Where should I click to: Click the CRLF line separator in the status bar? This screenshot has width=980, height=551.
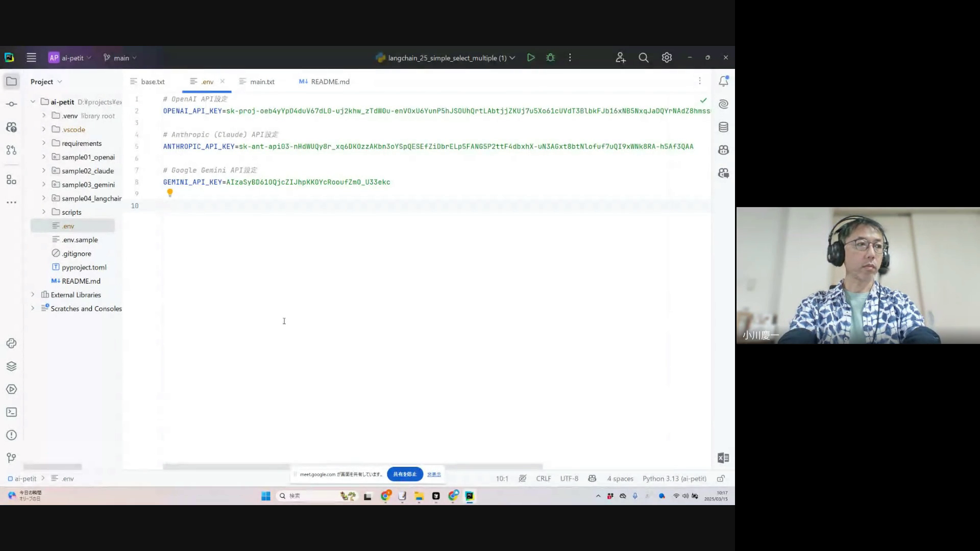543,479
